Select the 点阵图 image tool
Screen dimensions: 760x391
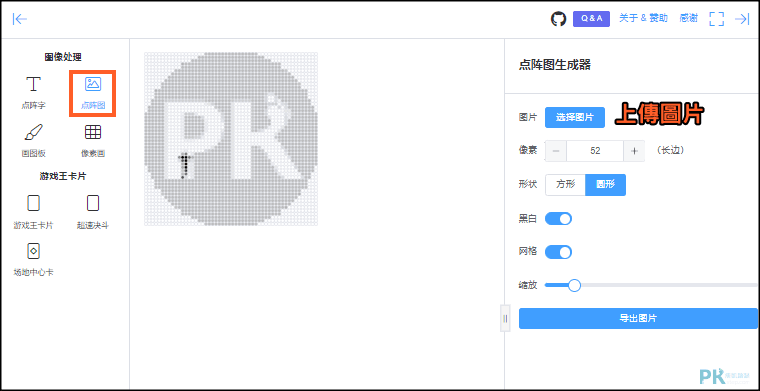(x=93, y=94)
